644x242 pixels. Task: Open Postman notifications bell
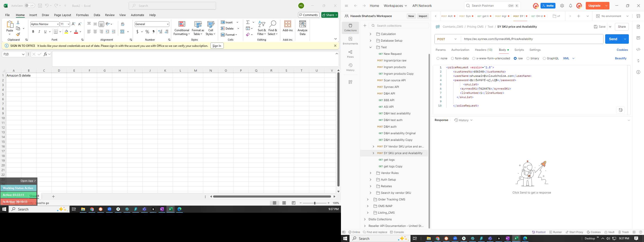tap(571, 6)
